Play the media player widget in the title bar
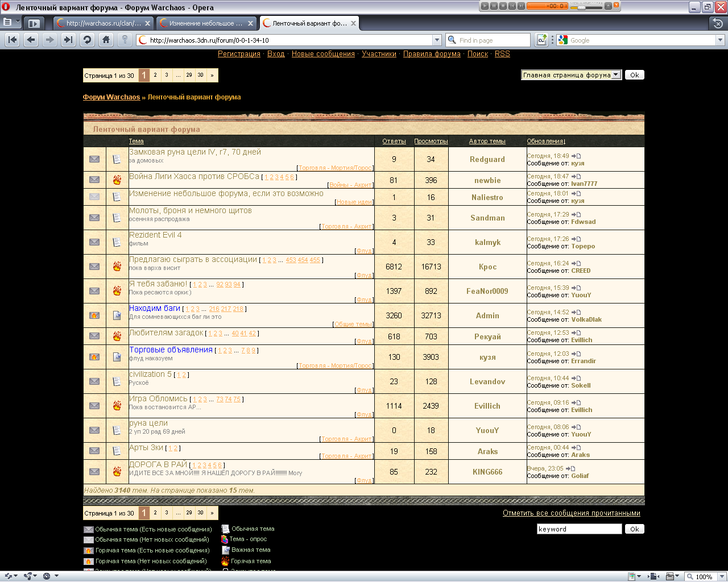This screenshot has width=728, height=582. click(x=485, y=6)
